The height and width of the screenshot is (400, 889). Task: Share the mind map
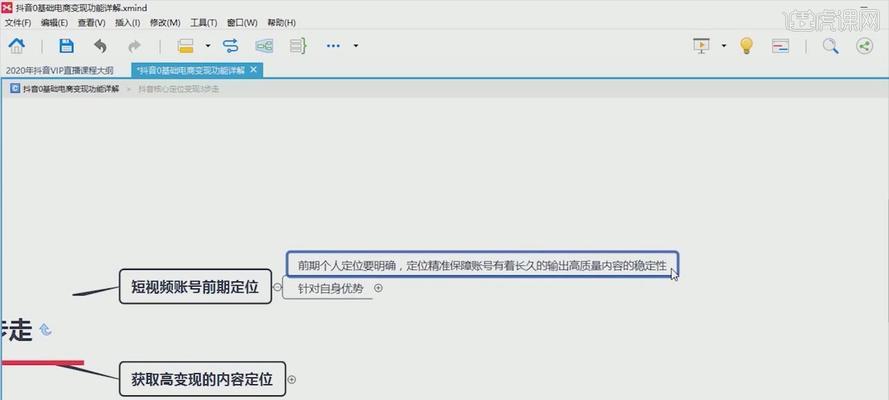[864, 46]
